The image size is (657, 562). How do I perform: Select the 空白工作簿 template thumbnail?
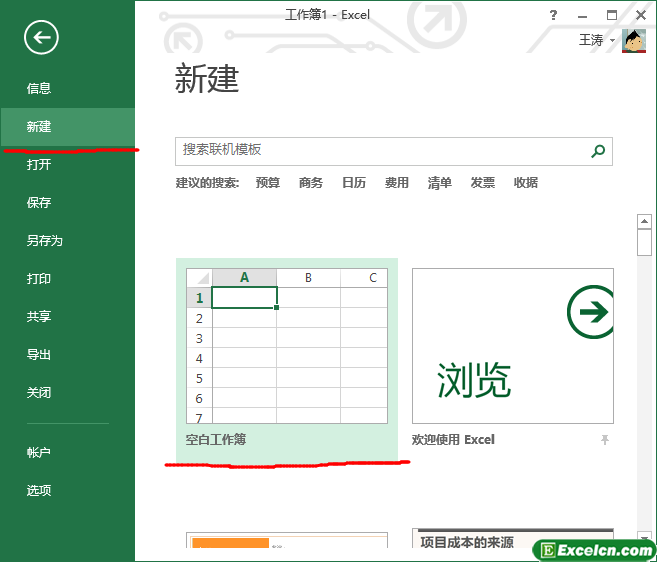[287, 346]
